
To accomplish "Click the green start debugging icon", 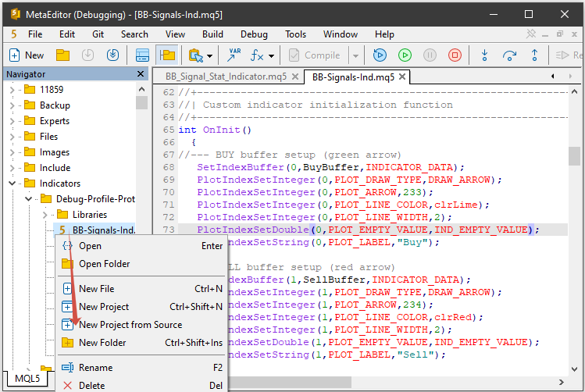I will click(405, 55).
